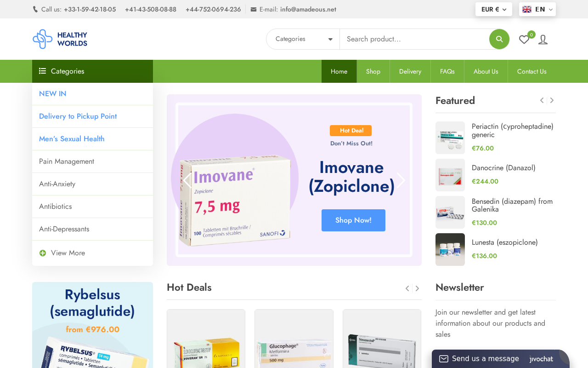Open the search Categories dropdown
The height and width of the screenshot is (368, 588).
click(x=303, y=39)
